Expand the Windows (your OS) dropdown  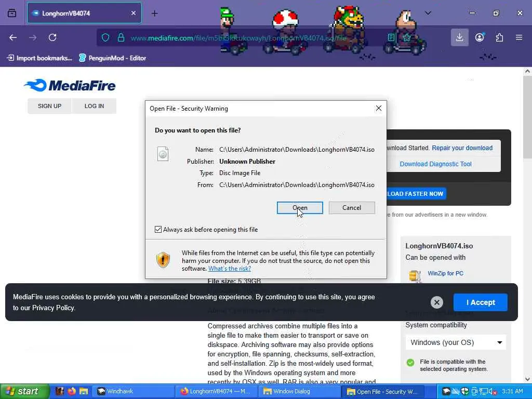click(456, 342)
